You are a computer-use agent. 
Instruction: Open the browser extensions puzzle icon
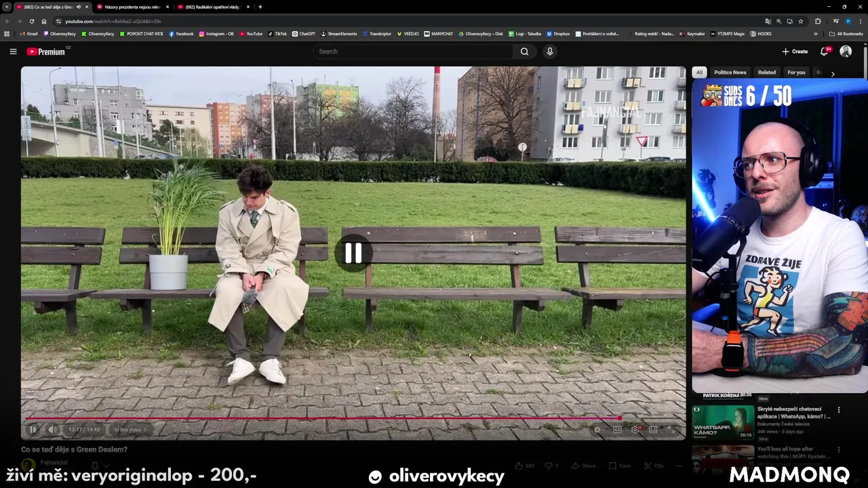[x=818, y=22]
